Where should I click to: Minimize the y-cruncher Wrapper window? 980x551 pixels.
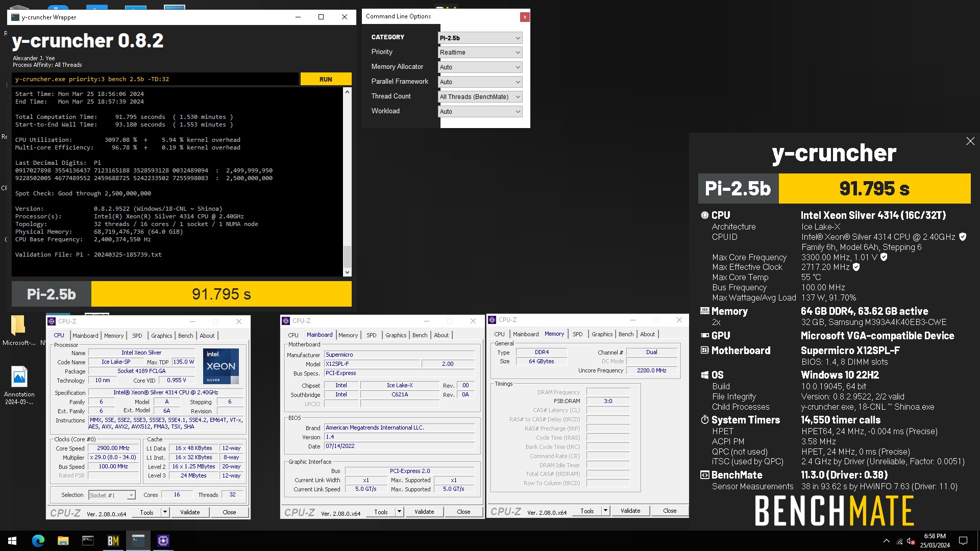tap(298, 17)
